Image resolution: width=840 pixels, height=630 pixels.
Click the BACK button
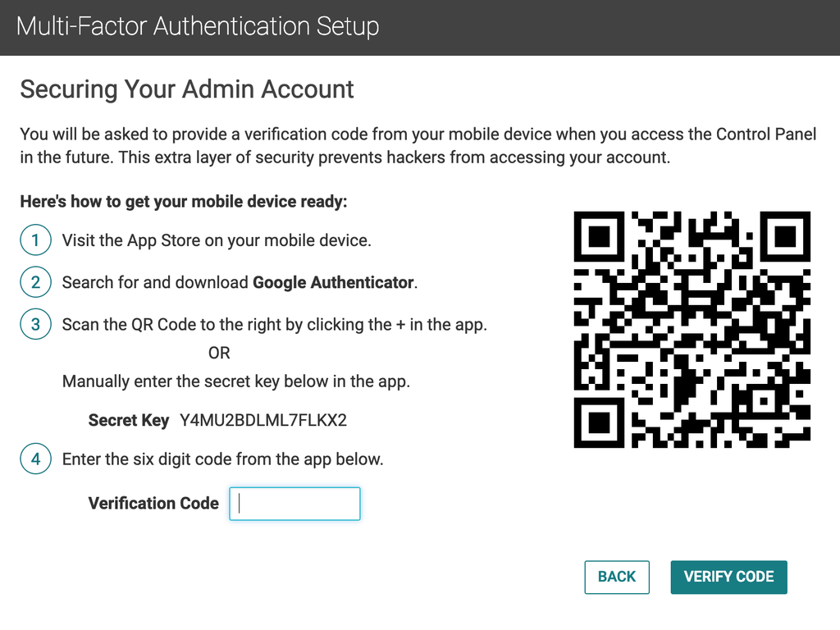pos(616,577)
